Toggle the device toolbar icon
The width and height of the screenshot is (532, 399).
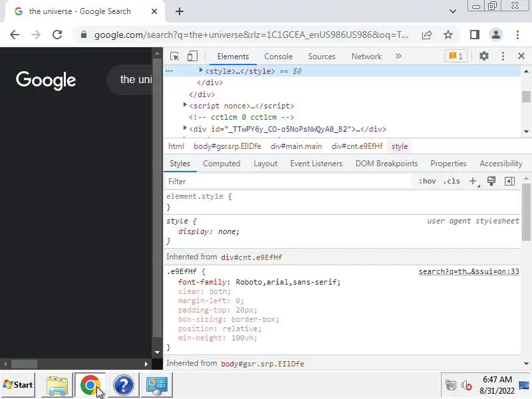pos(192,57)
